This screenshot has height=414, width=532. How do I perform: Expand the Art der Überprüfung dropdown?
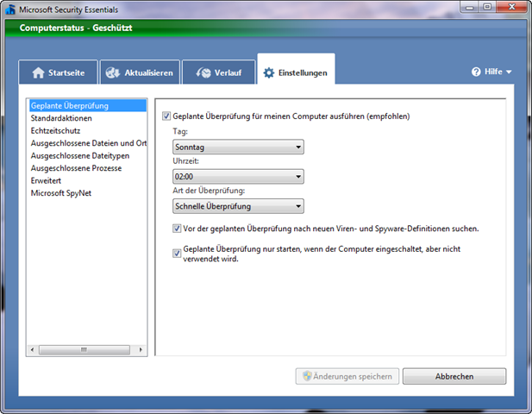click(x=238, y=206)
